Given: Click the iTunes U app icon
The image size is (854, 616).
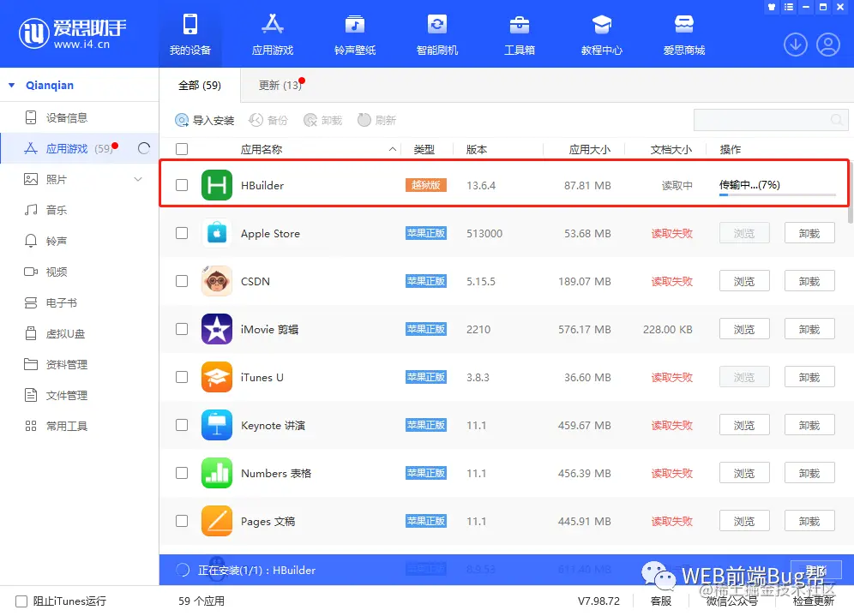Looking at the screenshot, I should [x=217, y=377].
